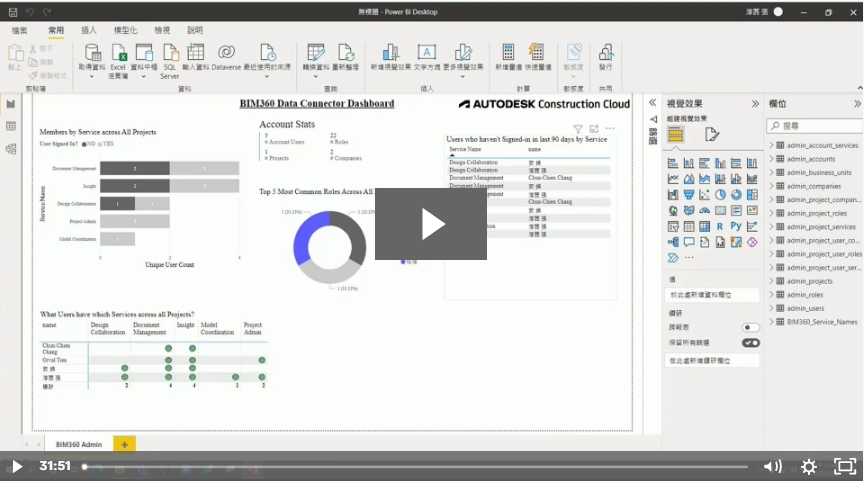
Task: Click the play button in video control bar
Action: pos(17,467)
